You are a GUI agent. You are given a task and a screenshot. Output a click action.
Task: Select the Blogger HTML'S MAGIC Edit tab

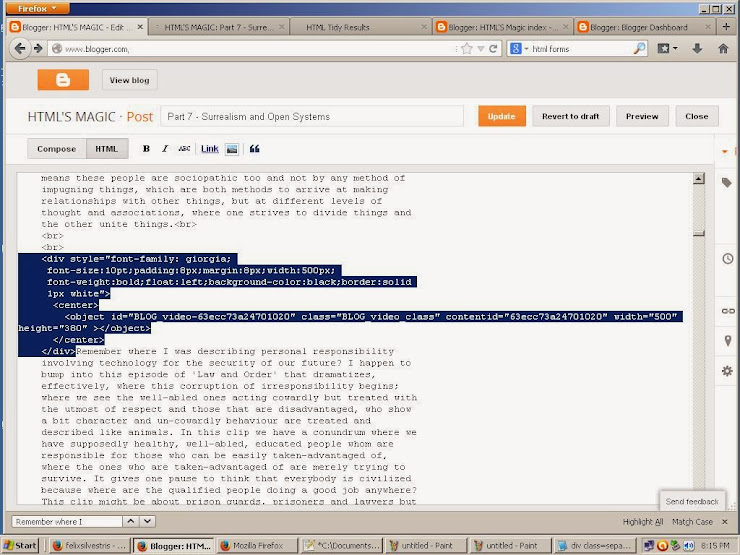click(x=77, y=27)
